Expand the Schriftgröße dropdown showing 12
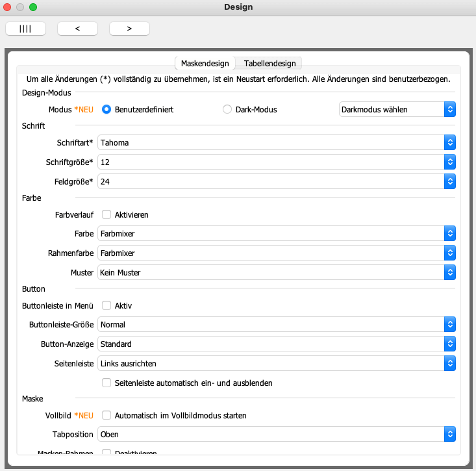This screenshot has width=476, height=471. 277,162
